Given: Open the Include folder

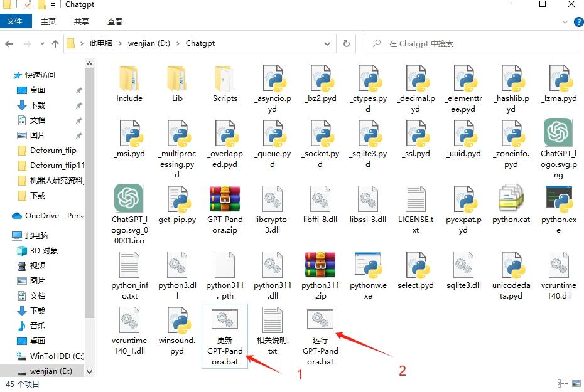Looking at the screenshot, I should pyautogui.click(x=129, y=83).
